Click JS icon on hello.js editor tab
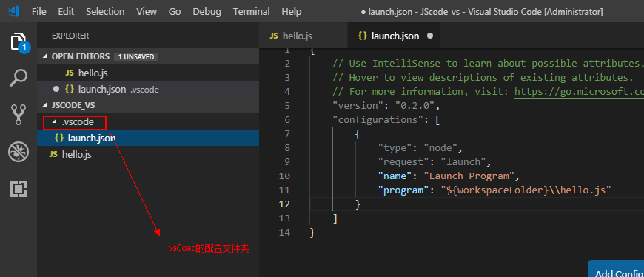Viewport: 644px width, 277px height. click(x=274, y=36)
